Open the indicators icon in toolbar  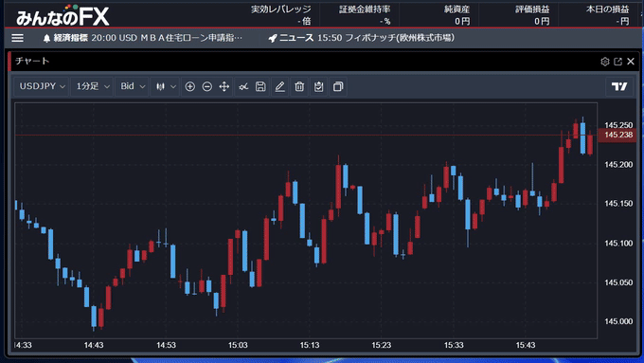click(243, 86)
